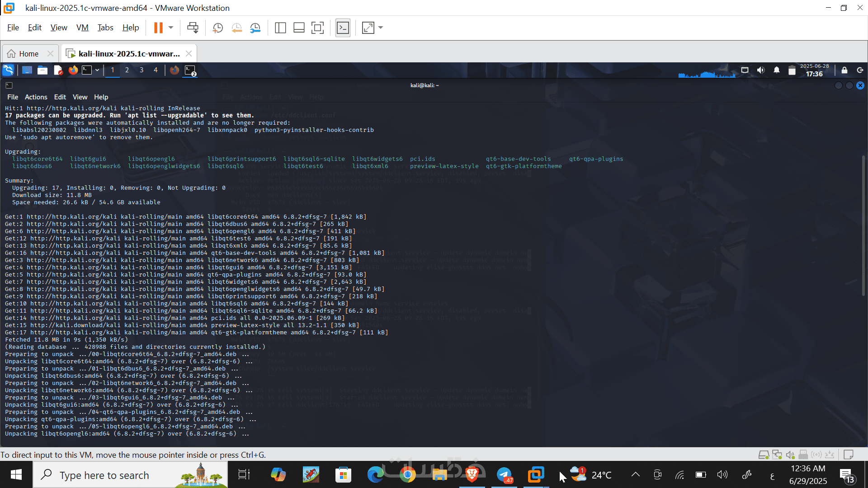Open the Kali terminal launcher dropdown
868x488 pixels.
(x=97, y=70)
